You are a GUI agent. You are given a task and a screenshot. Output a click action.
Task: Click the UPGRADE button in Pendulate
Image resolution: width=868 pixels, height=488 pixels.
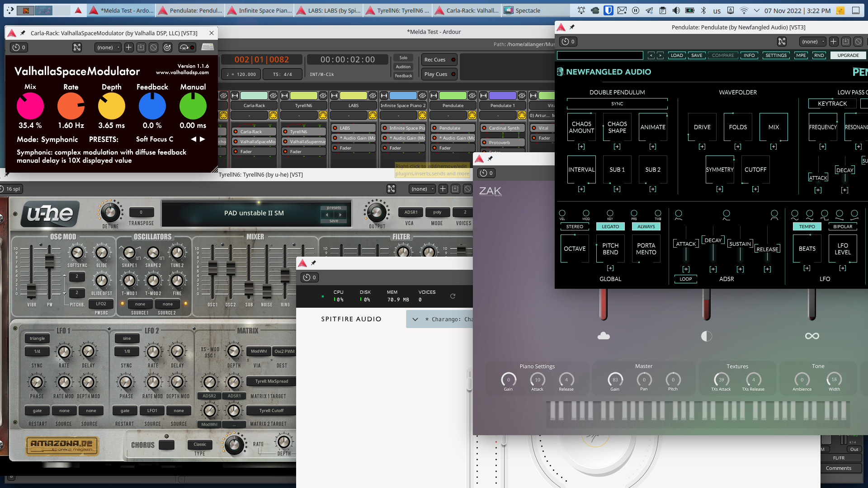pos(848,56)
